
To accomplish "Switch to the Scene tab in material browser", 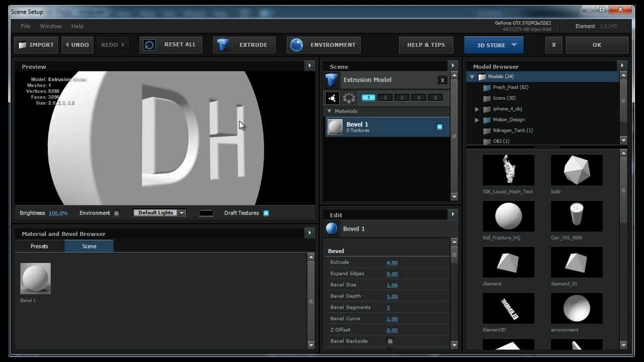I will [x=89, y=246].
